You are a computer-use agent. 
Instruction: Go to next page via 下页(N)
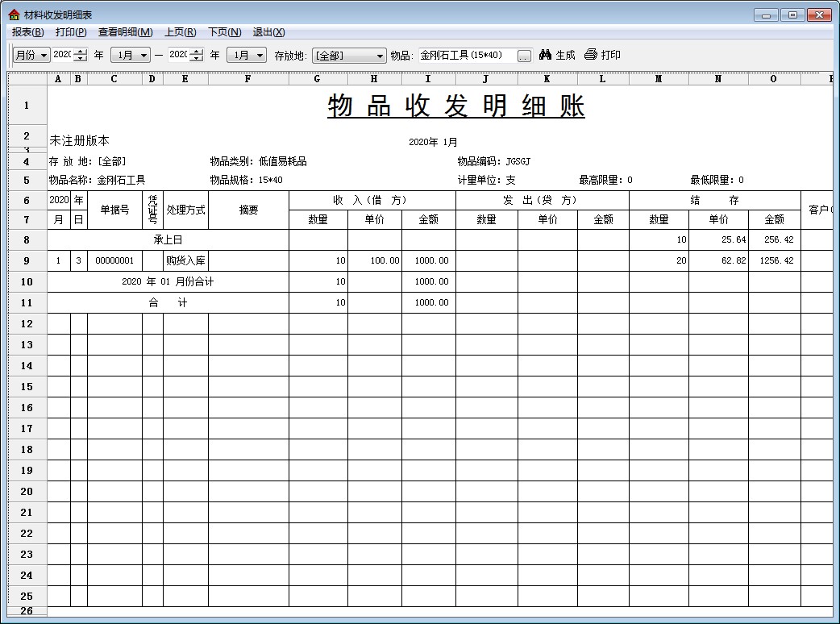[x=224, y=32]
